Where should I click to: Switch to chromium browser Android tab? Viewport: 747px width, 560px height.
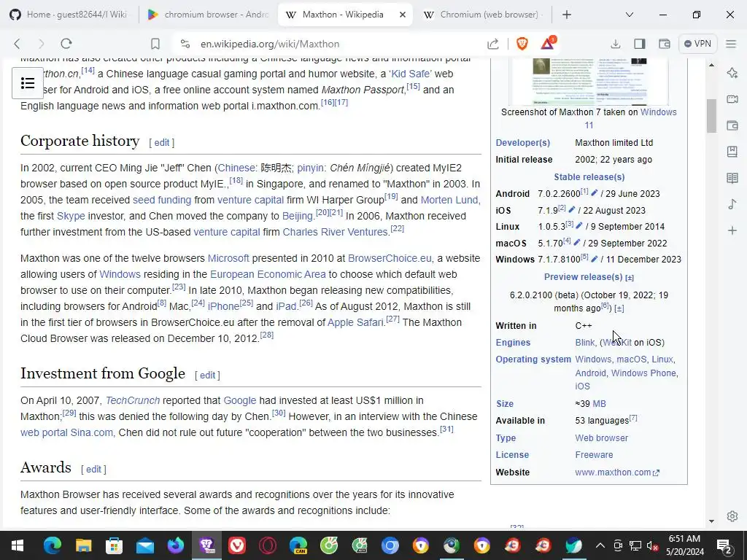[x=208, y=15]
